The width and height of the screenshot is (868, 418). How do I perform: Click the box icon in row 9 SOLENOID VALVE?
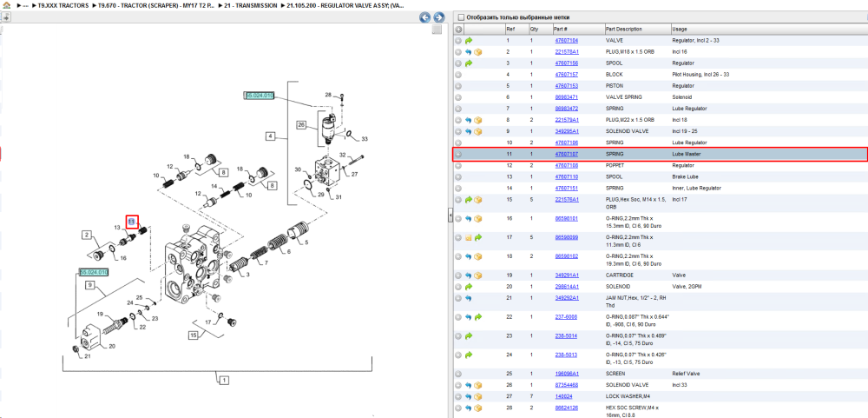477,131
